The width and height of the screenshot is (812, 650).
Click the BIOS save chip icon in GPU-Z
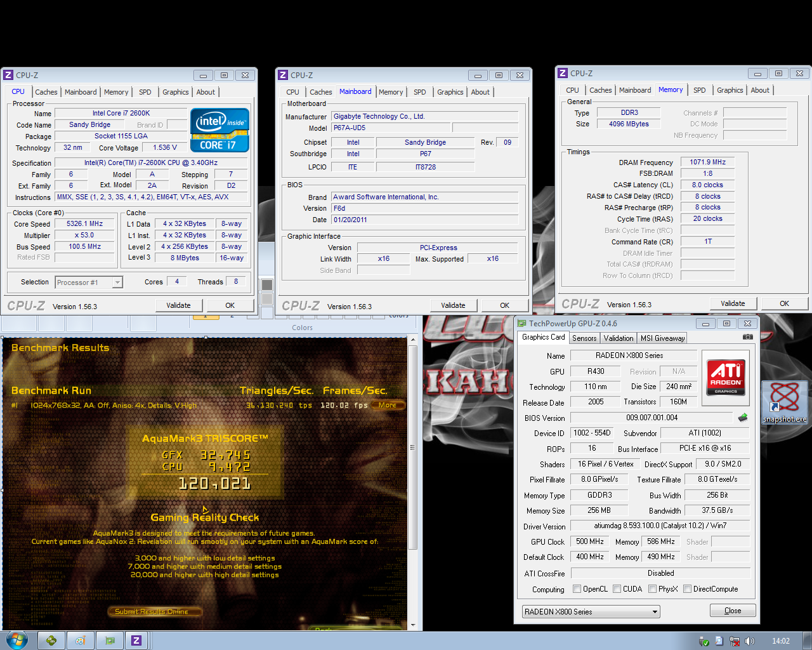[743, 418]
